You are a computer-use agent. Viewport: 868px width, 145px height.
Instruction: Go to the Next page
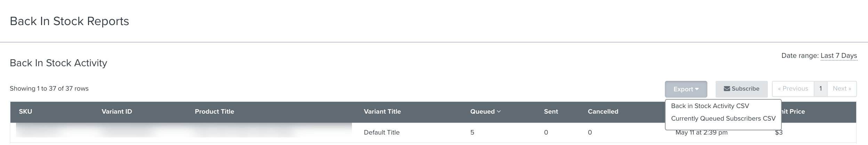click(842, 89)
